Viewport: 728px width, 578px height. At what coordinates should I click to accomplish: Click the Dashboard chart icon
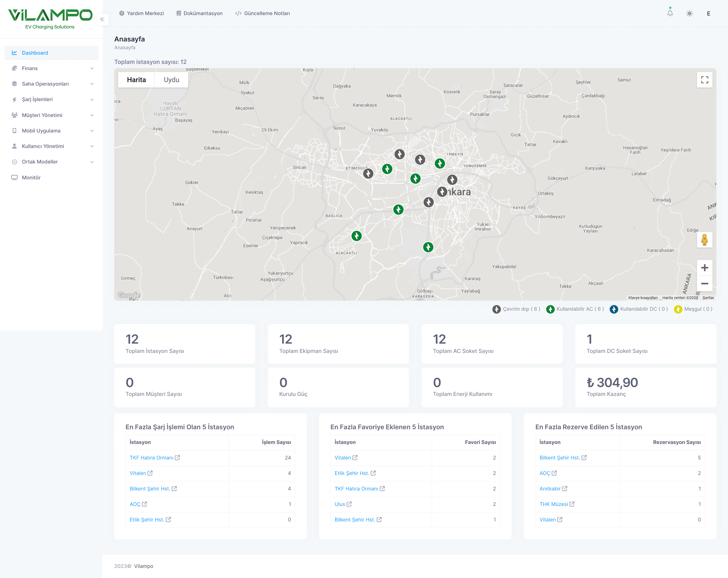tap(14, 53)
